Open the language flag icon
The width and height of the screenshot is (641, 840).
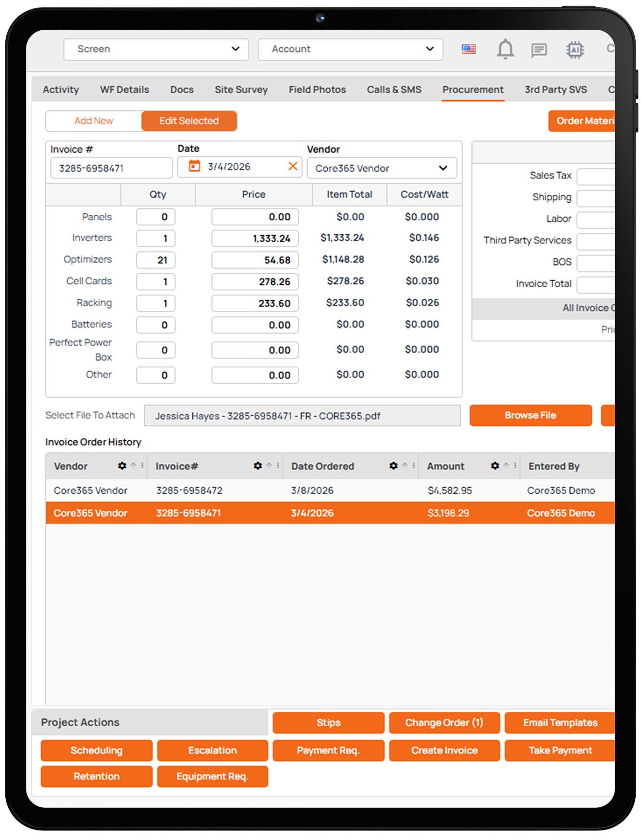[468, 49]
